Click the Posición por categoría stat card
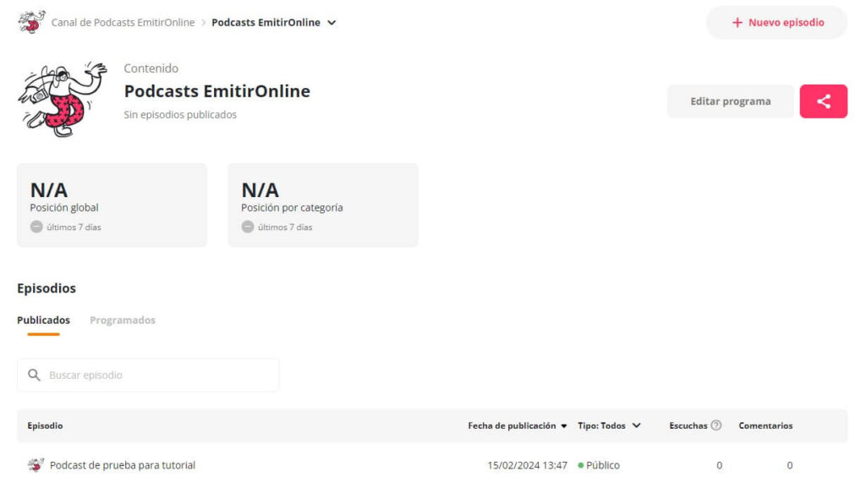This screenshot has width=866, height=504. click(x=323, y=205)
